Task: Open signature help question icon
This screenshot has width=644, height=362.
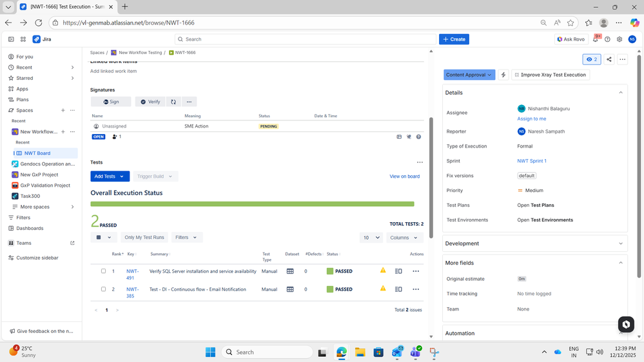Action: point(418,137)
